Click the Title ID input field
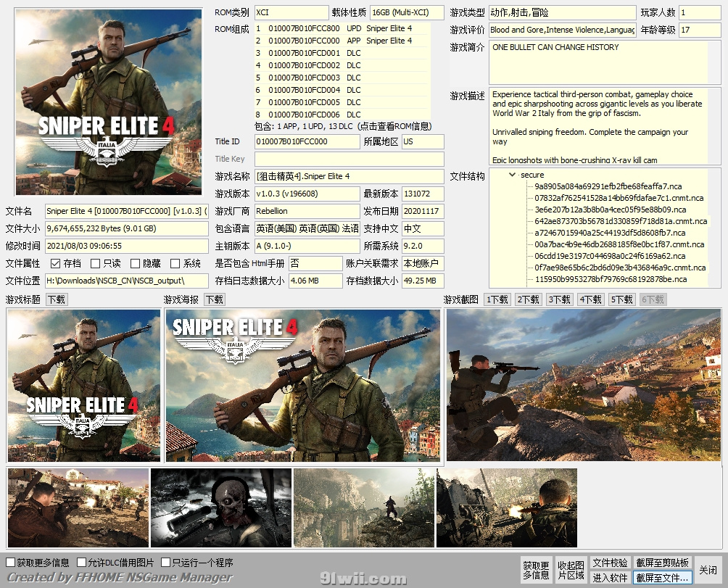Viewport: 728px width, 588px height. coord(307,142)
